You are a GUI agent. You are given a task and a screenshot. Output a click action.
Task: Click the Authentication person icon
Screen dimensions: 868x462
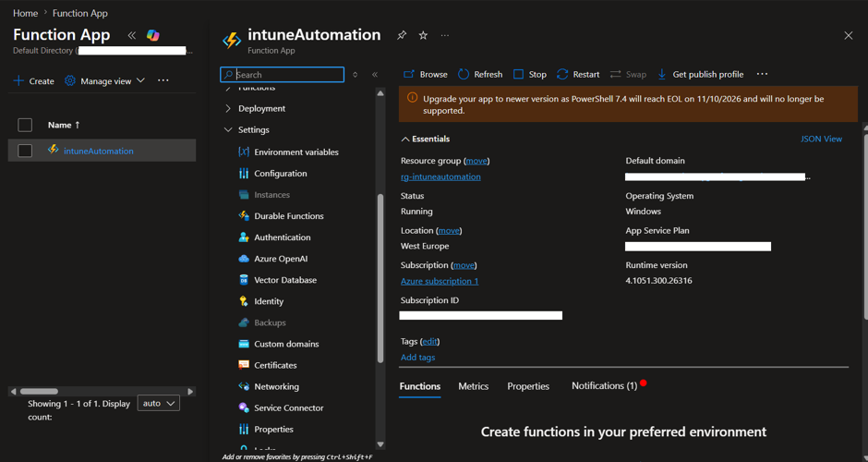[244, 237]
